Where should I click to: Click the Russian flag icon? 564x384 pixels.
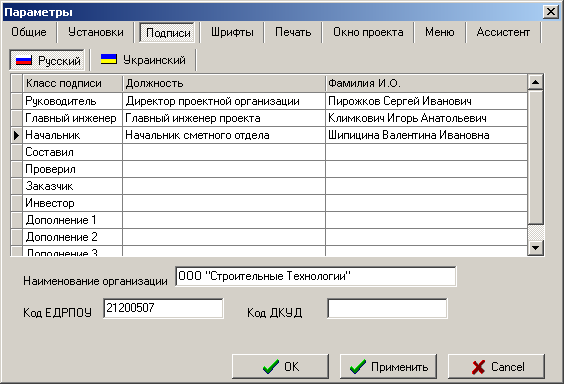(24, 60)
